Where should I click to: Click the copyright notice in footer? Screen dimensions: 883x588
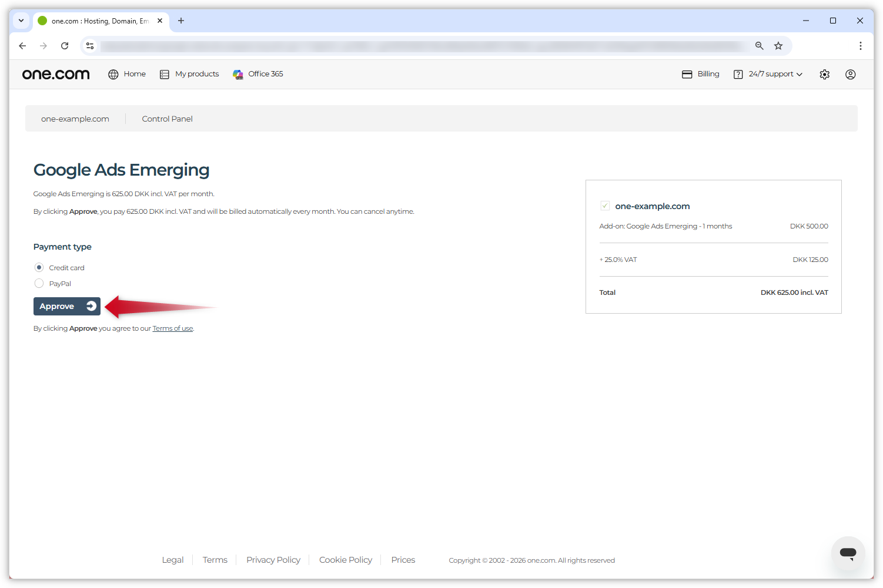tap(531, 560)
